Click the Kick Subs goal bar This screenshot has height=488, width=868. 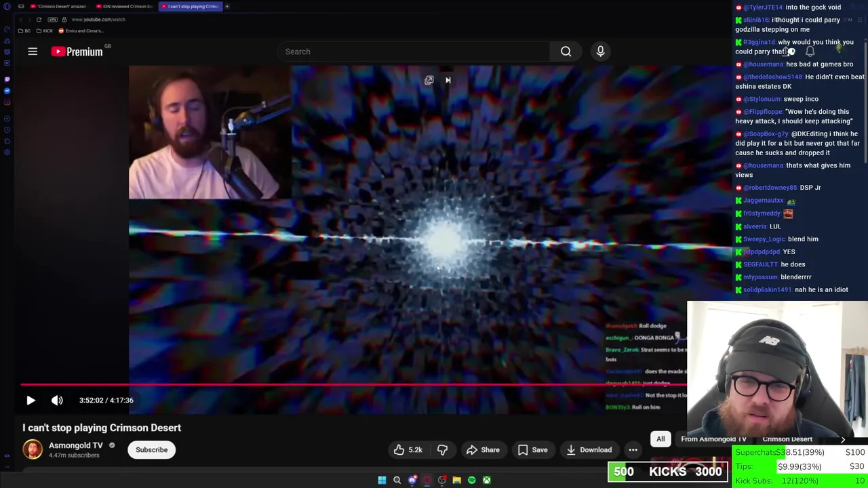pyautogui.click(x=800, y=481)
